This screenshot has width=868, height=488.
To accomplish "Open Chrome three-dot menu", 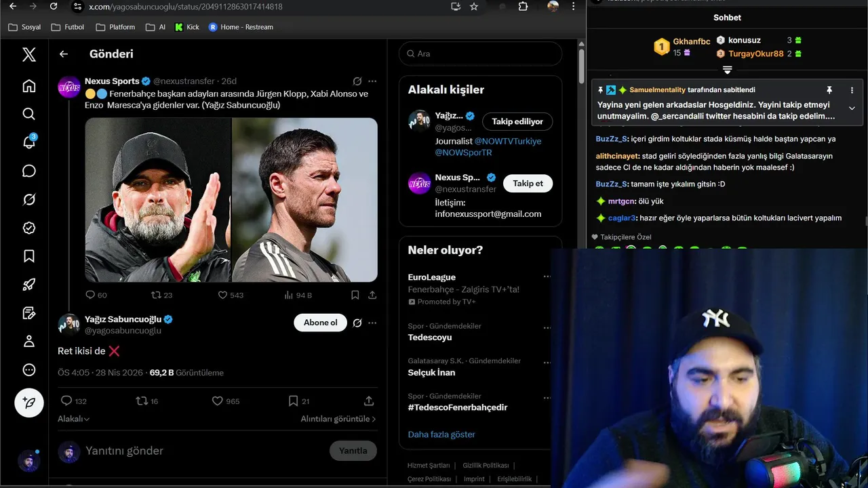I will coord(574,6).
